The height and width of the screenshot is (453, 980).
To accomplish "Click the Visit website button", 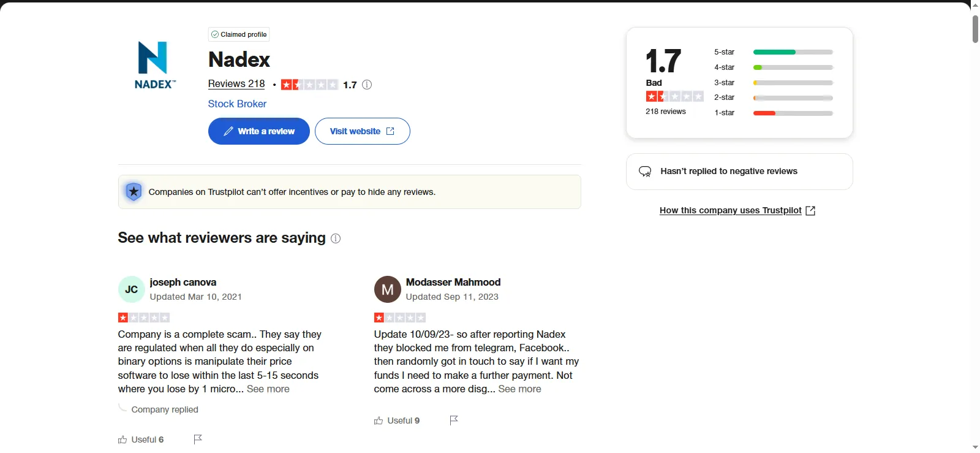I will pyautogui.click(x=363, y=131).
